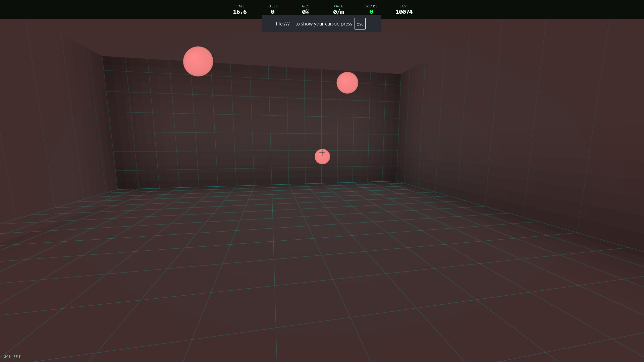Click the BEST score 10074
This screenshot has width=644, height=362.
pos(404,12)
